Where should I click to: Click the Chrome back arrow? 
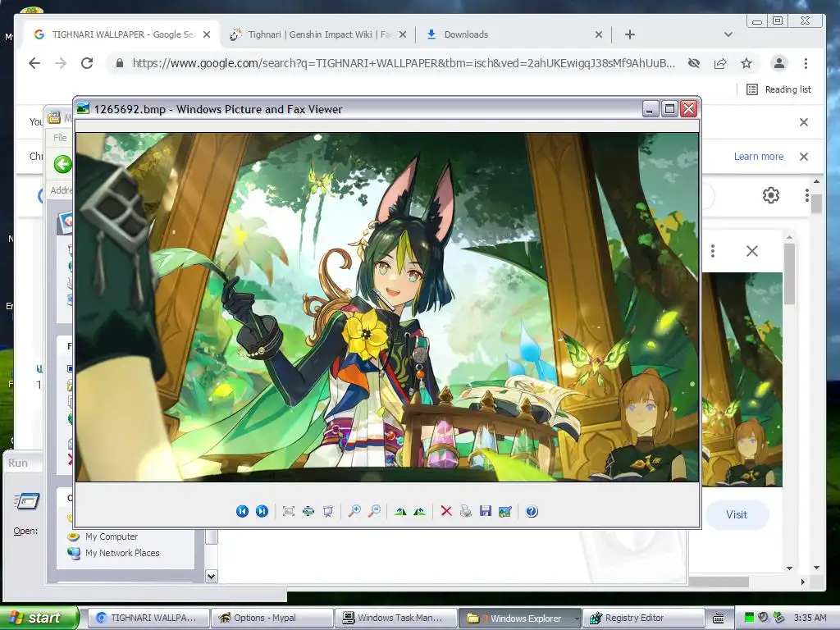click(34, 63)
